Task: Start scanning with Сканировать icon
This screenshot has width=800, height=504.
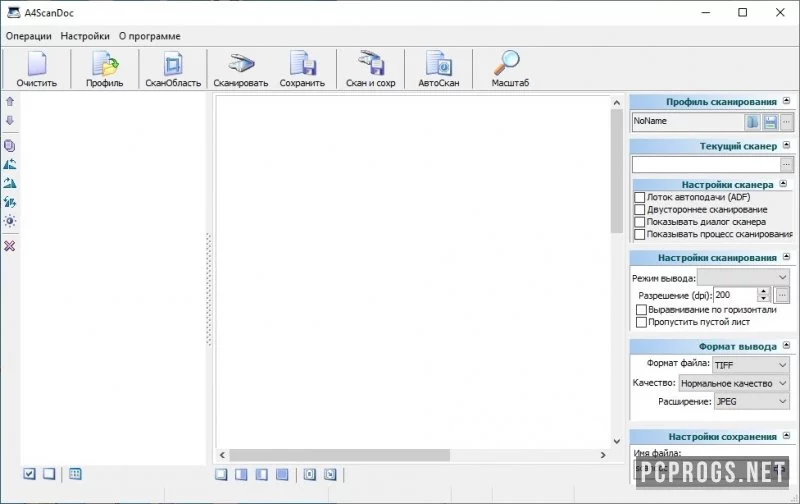Action: coord(240,69)
